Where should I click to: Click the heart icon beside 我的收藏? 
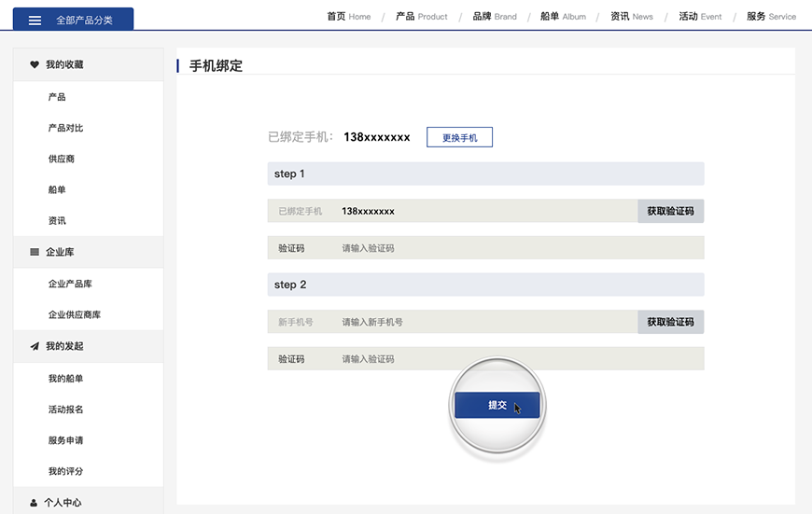[x=35, y=64]
